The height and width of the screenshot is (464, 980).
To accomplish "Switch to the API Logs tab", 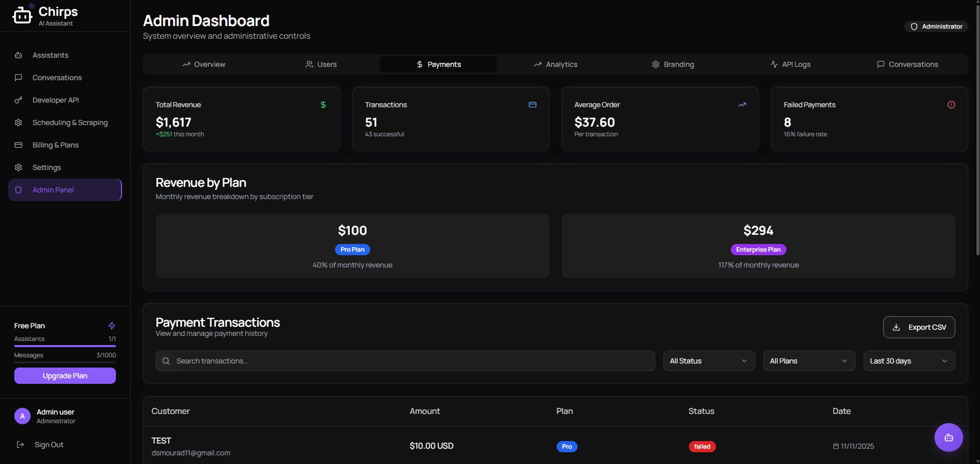I will click(790, 64).
